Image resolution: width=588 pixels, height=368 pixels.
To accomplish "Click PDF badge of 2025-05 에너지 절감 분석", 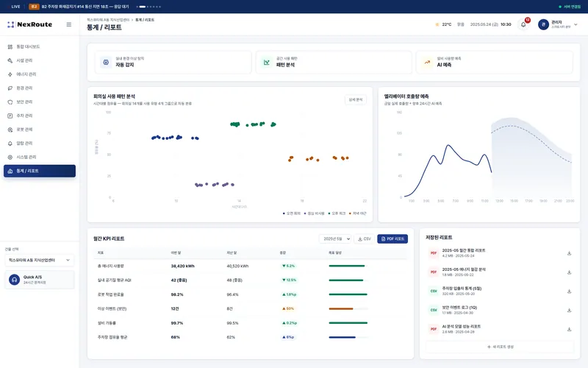I will point(434,272).
